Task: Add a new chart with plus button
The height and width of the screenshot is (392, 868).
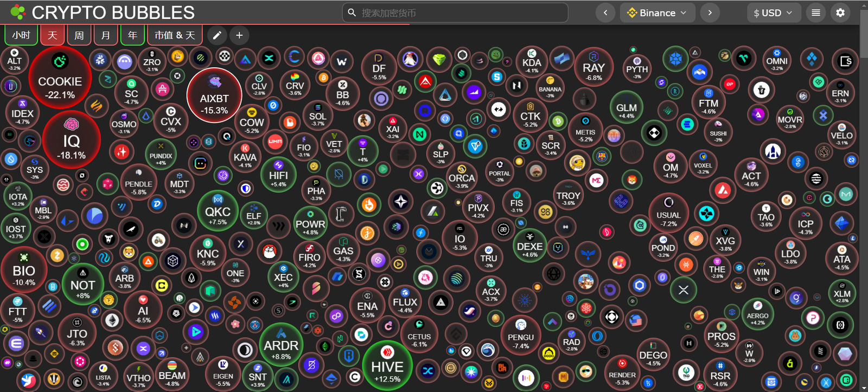Action: pos(239,35)
